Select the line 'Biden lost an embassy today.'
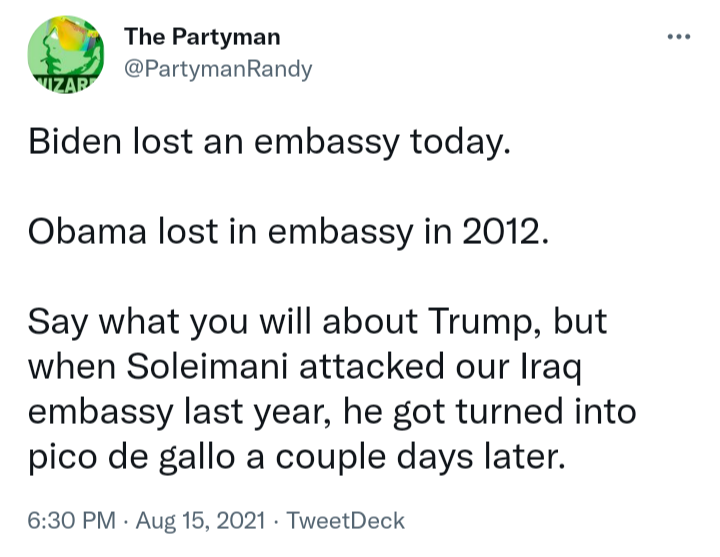 tap(269, 141)
